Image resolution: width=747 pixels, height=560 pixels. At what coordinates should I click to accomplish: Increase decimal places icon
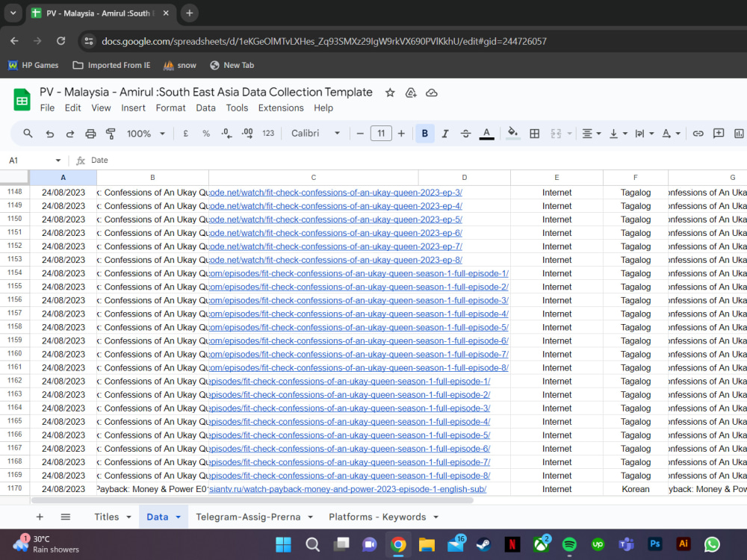[247, 134]
